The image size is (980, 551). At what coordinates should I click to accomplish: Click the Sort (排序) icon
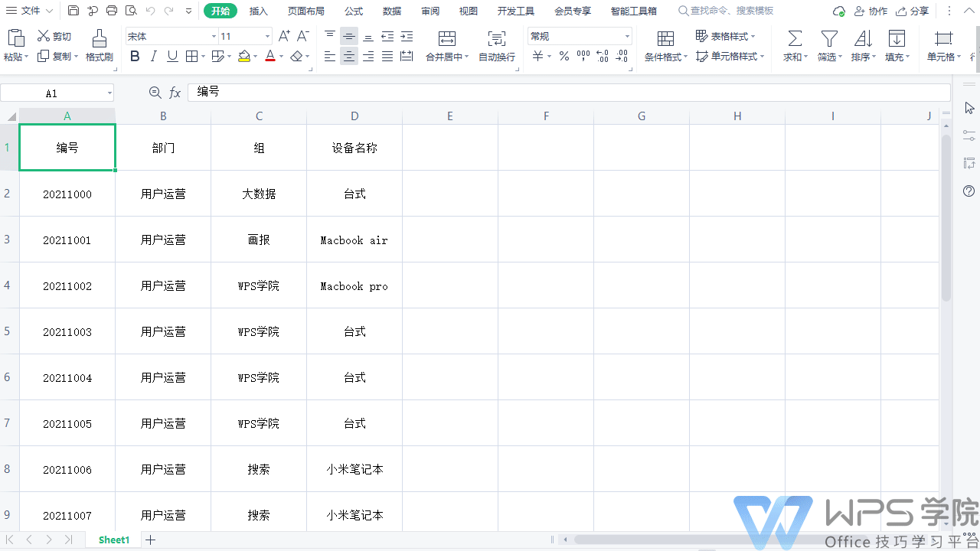tap(863, 38)
